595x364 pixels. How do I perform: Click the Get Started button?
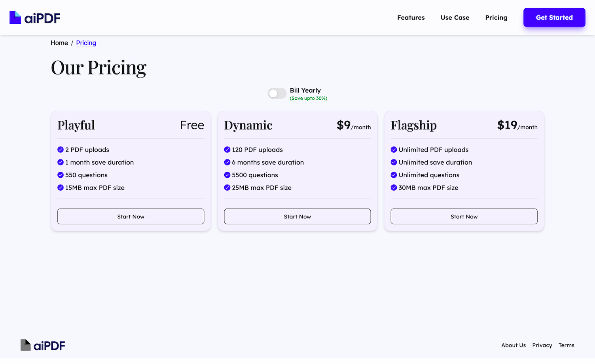tap(554, 17)
